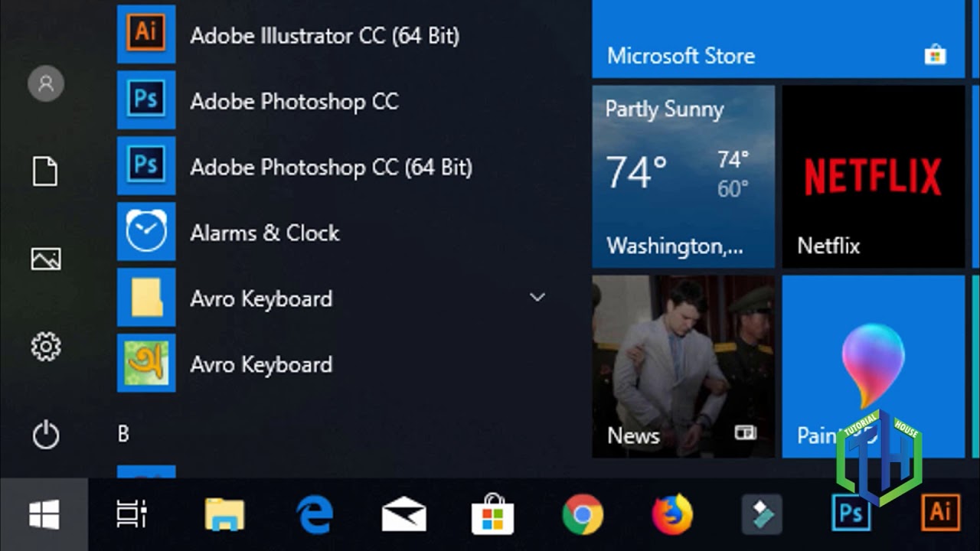Launch Google Chrome from the taskbar
980x551 pixels.
pyautogui.click(x=583, y=514)
